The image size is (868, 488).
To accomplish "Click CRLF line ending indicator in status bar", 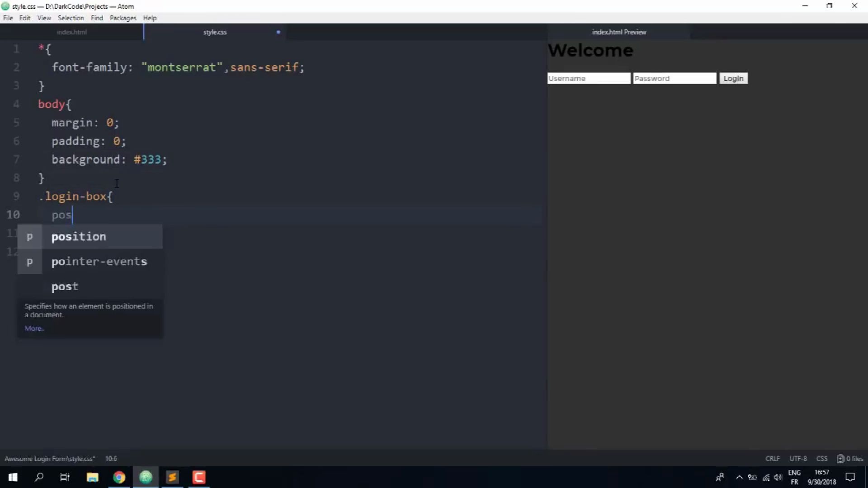I will pyautogui.click(x=772, y=458).
